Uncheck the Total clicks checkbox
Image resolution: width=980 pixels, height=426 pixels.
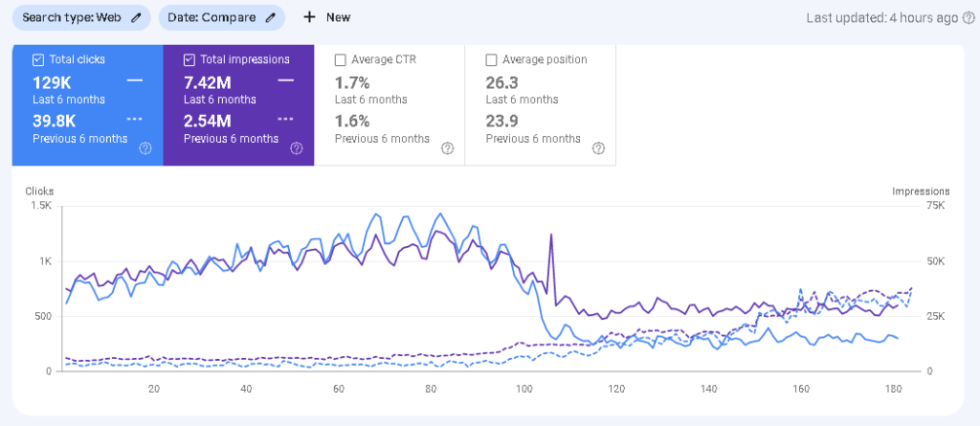(38, 59)
